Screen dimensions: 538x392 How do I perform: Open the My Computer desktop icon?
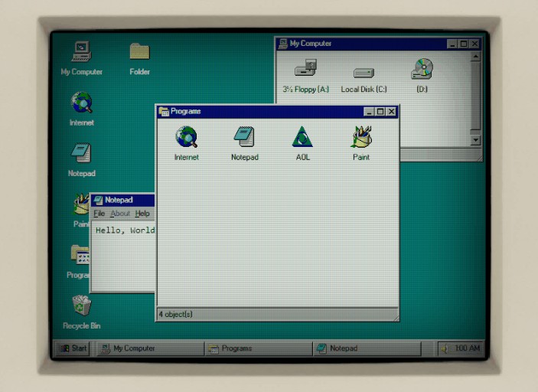(x=82, y=52)
